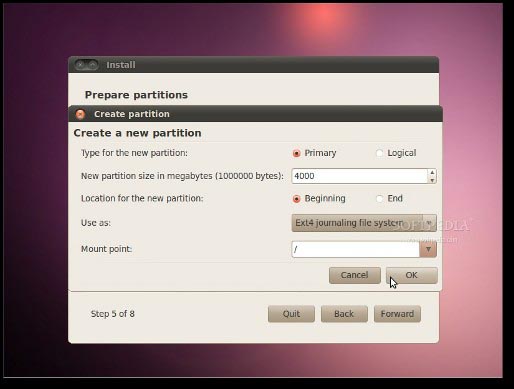Click the 'Create a new partition' heading
Image resolution: width=514 pixels, height=389 pixels.
point(137,133)
